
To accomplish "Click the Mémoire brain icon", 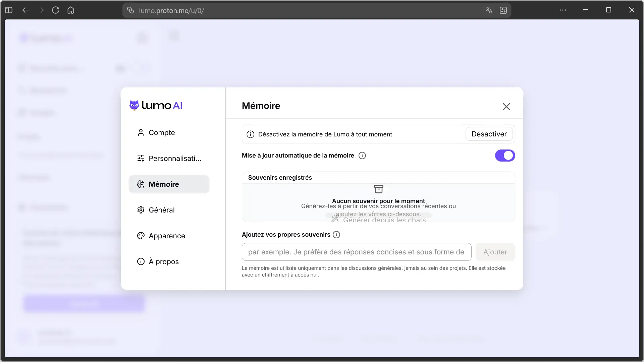I will pos(141,184).
